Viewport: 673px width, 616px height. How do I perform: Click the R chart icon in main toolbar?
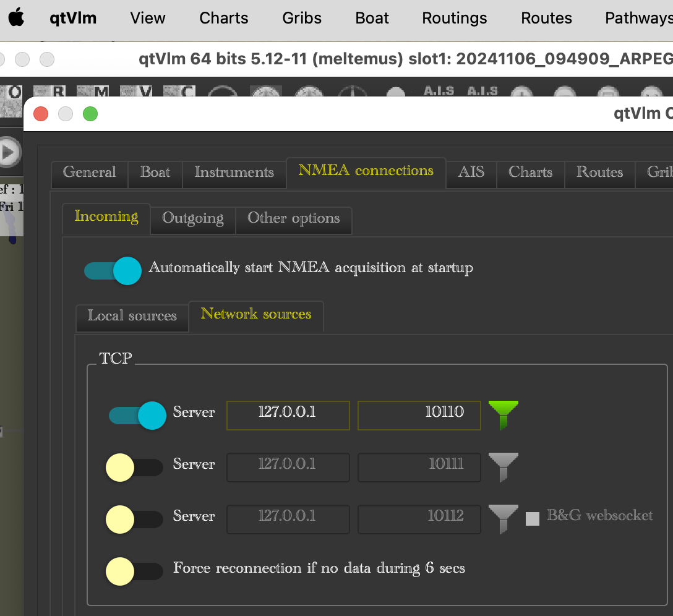coord(49,90)
